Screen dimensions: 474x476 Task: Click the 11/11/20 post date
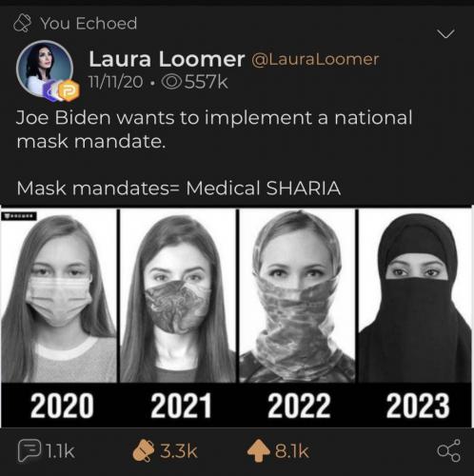click(115, 82)
